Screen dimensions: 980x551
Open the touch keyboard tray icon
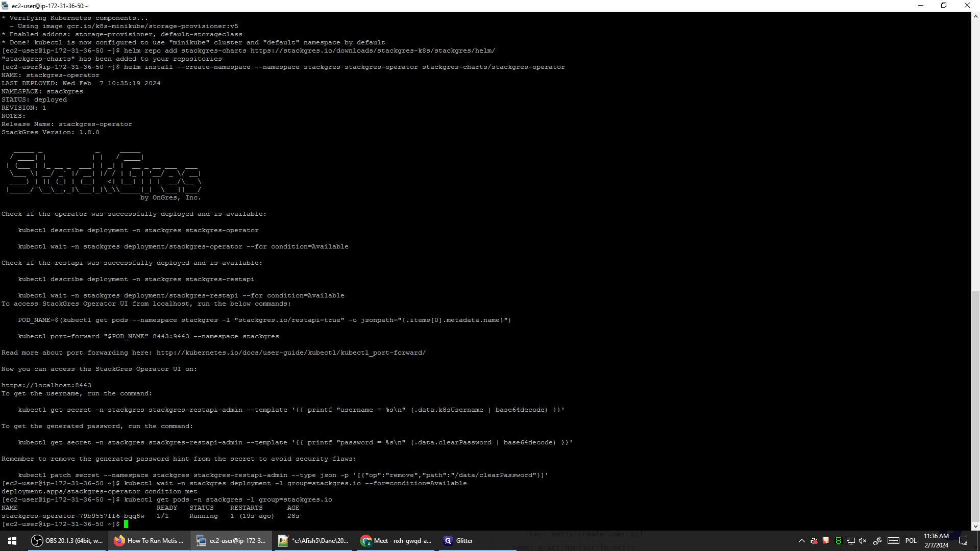click(893, 541)
